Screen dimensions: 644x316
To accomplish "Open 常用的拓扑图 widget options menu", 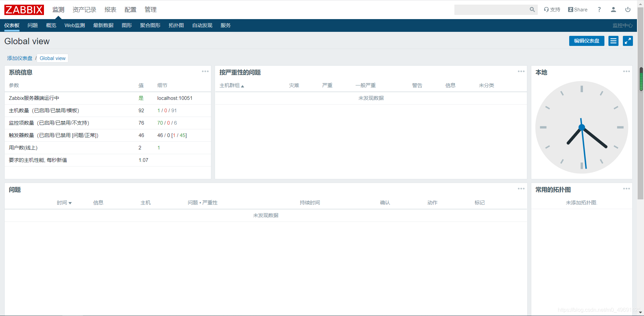I will 627,189.
